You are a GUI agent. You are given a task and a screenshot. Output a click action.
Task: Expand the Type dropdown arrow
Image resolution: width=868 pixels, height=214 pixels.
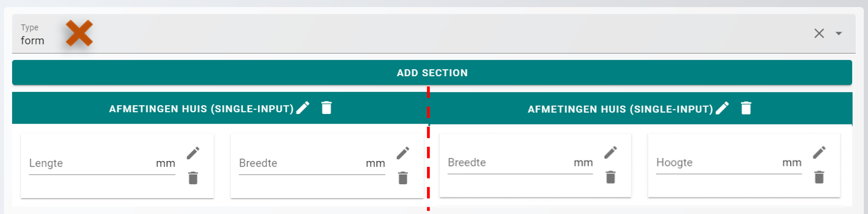point(839,33)
